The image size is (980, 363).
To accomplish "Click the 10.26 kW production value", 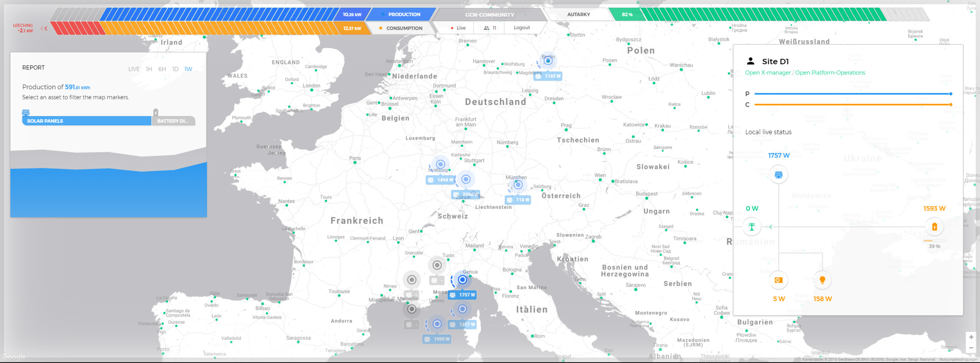I will coord(352,15).
